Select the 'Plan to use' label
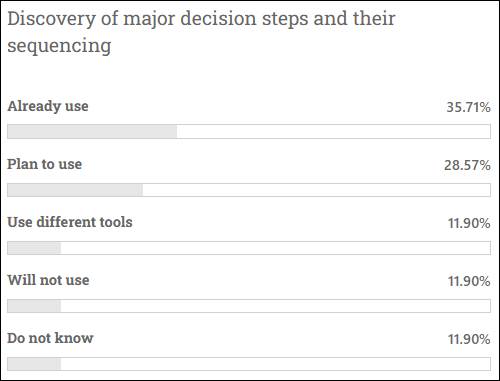The image size is (500, 381). [x=45, y=164]
